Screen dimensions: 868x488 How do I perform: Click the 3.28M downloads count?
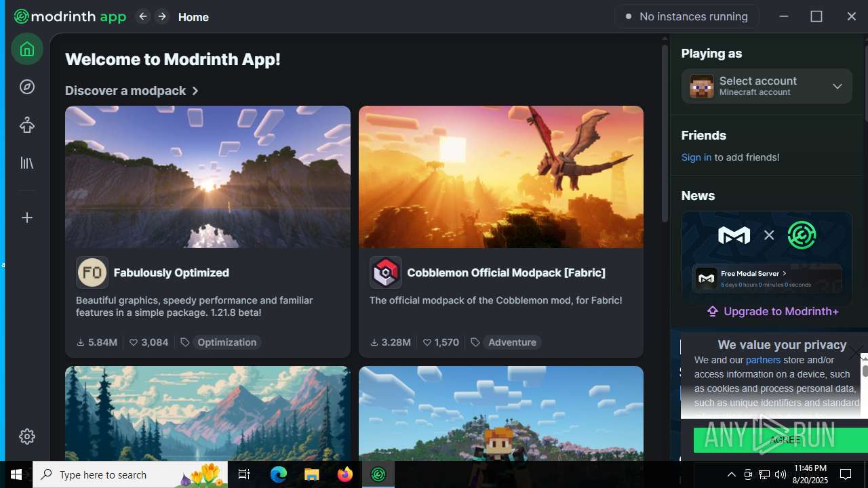pos(391,342)
